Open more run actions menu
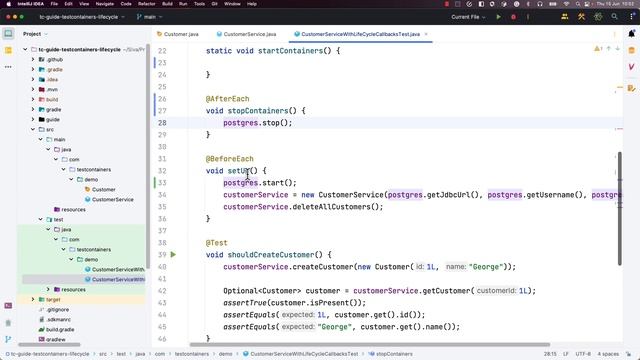Viewport: 640px width, 360px height. tap(528, 17)
